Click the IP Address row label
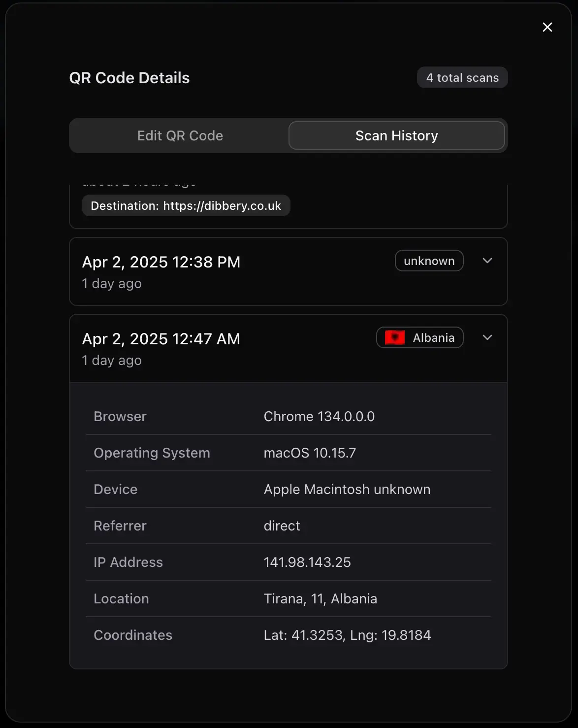 128,562
